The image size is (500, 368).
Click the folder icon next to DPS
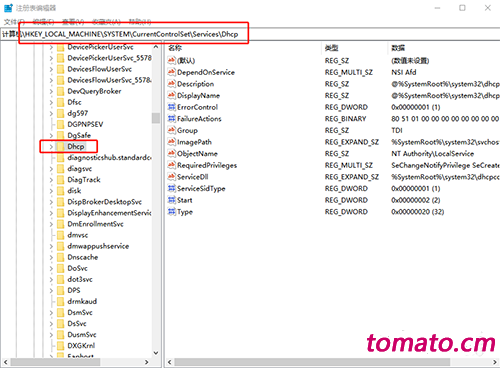coord(60,290)
